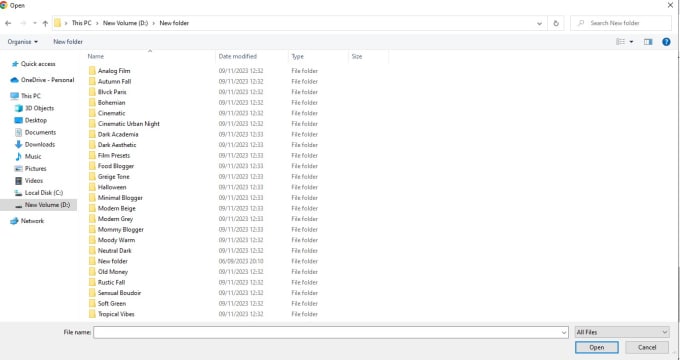680x360 pixels.
Task: Click the Neutral Dark folder name
Action: click(x=114, y=251)
